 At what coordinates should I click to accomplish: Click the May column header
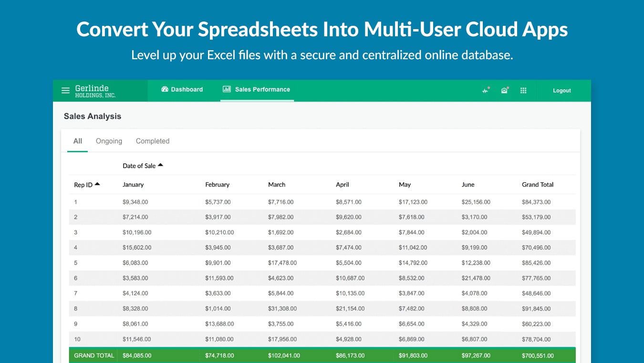point(405,184)
